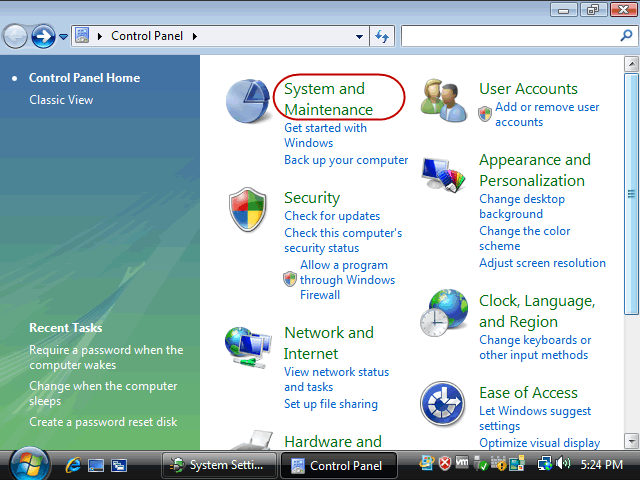Switch to Classic View
This screenshot has height=480, width=640.
(x=61, y=100)
